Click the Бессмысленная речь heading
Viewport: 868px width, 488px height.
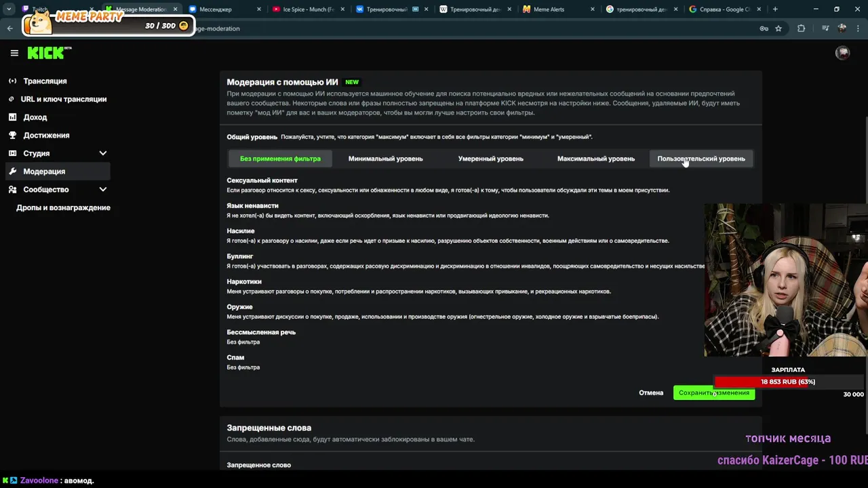click(261, 332)
